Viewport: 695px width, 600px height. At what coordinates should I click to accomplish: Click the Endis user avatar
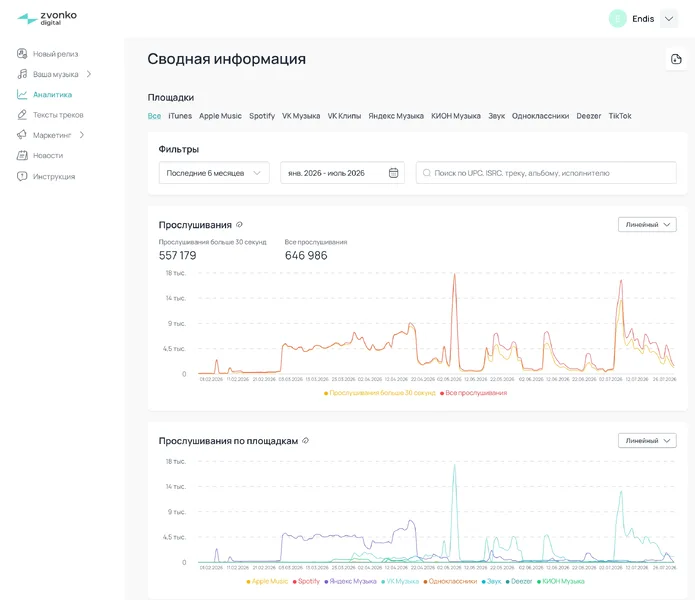[x=617, y=19]
